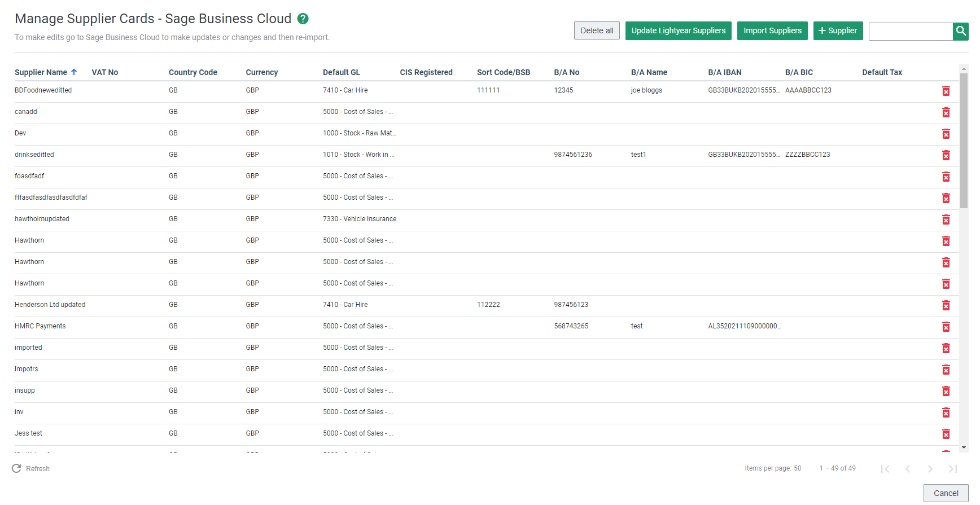Go to the last page of results
The height and width of the screenshot is (505, 980).
pos(953,469)
